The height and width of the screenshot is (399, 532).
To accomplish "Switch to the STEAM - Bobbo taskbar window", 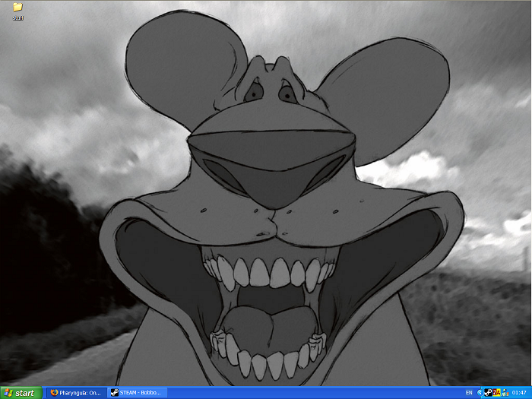I will (x=137, y=393).
